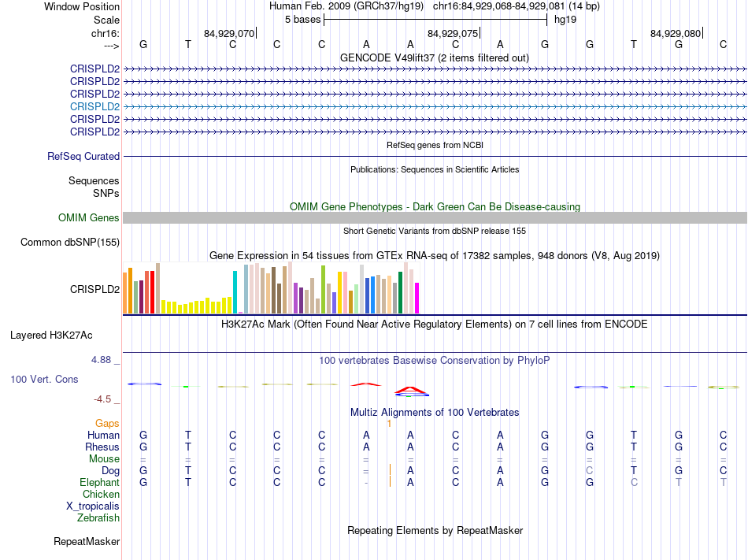Viewport: 748px width, 560px height.
Task: Click the Scale bar 5 bases label
Action: click(x=302, y=19)
